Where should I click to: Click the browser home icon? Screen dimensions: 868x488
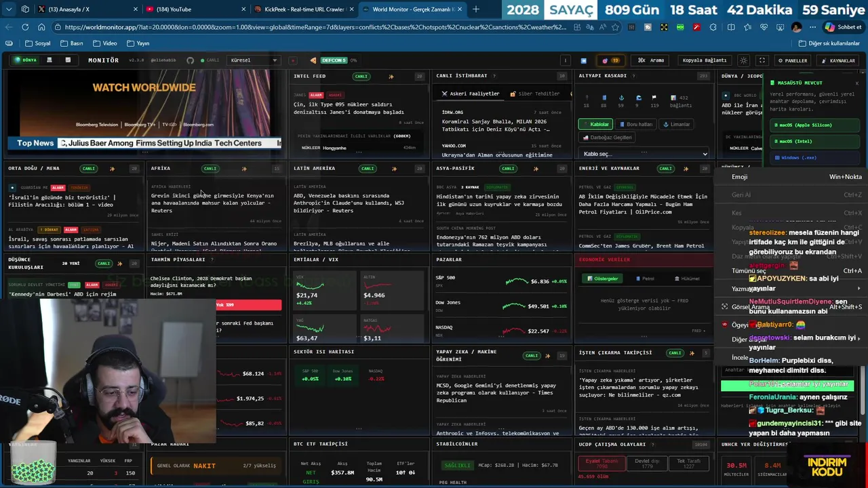tap(41, 27)
